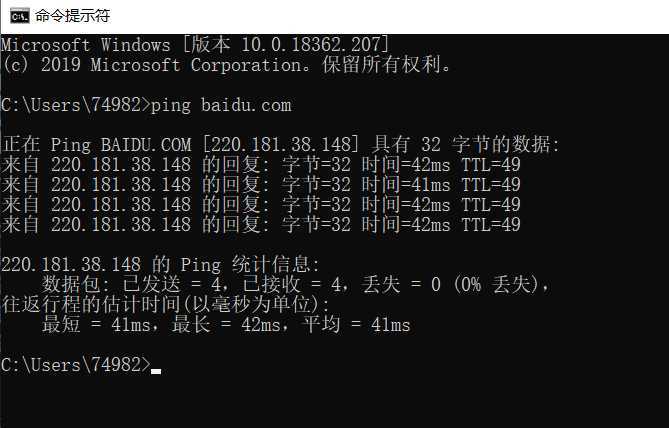This screenshot has height=428, width=669.
Task: Click the BAIDU.COM text in the ping header
Action: 146,145
